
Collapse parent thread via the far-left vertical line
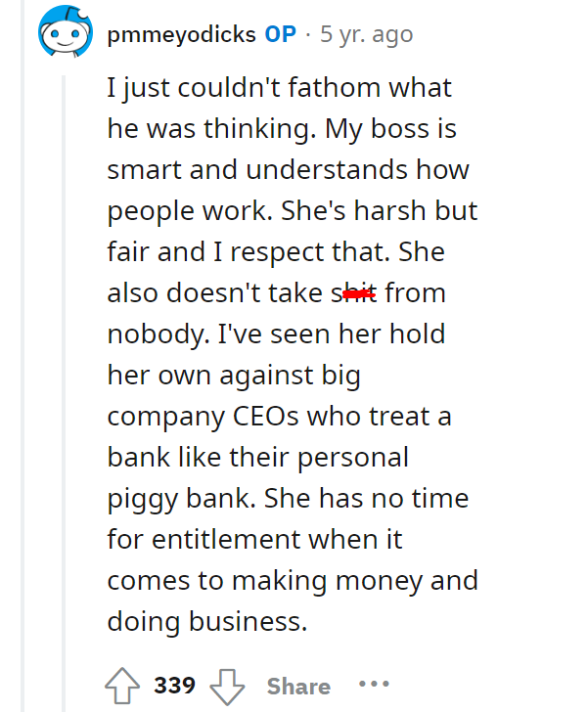(x=23, y=356)
